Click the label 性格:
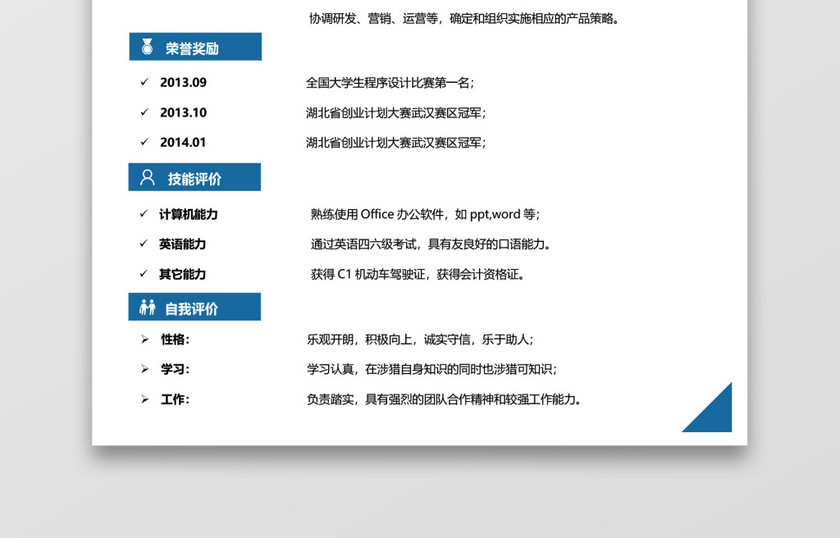This screenshot has width=840, height=538. tap(175, 340)
